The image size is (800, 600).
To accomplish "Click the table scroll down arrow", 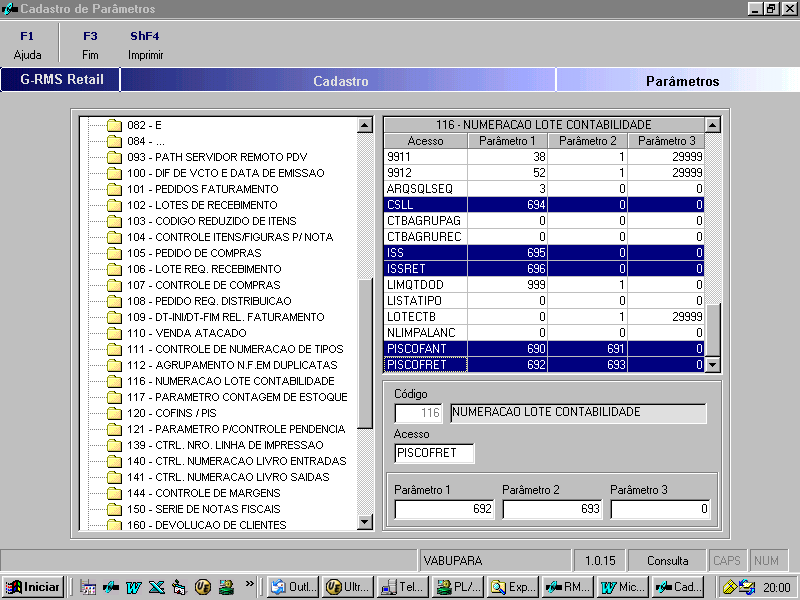I will (x=712, y=365).
